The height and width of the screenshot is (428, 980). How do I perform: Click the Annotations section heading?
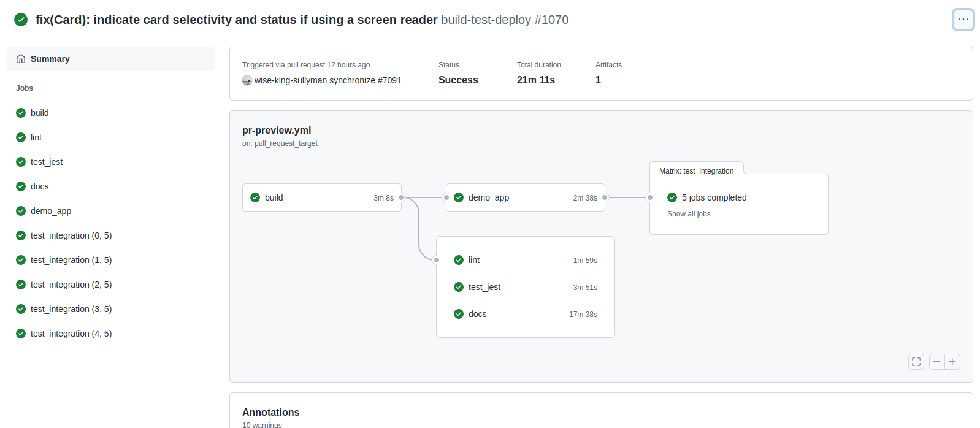[271, 412]
